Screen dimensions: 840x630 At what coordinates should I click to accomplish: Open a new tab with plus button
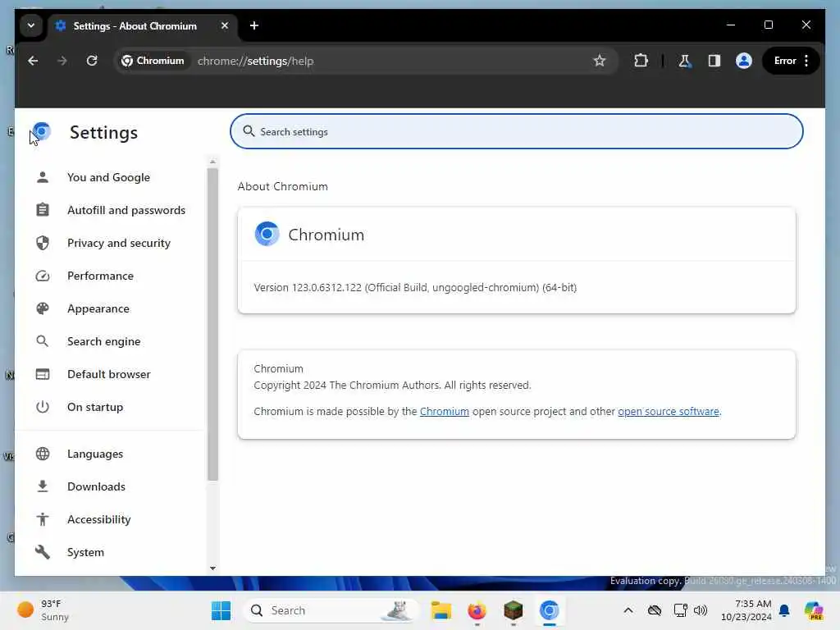254,25
